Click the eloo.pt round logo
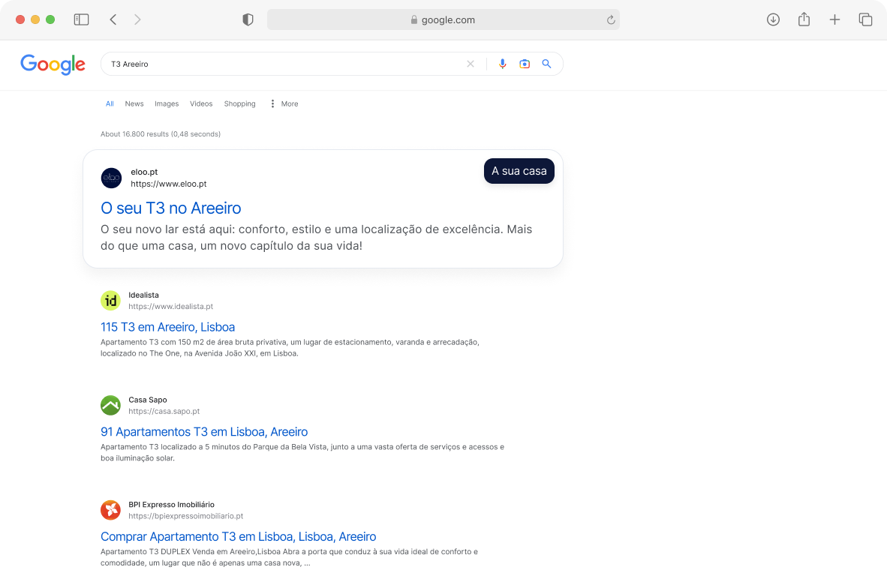 [112, 178]
